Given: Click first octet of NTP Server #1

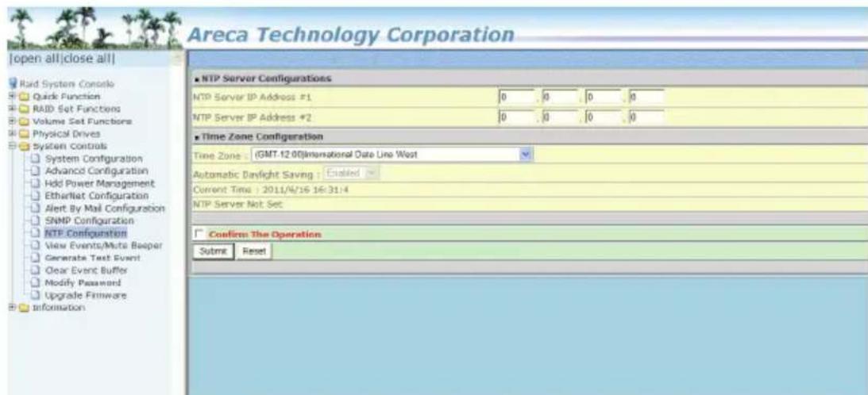Looking at the screenshot, I should point(516,98).
